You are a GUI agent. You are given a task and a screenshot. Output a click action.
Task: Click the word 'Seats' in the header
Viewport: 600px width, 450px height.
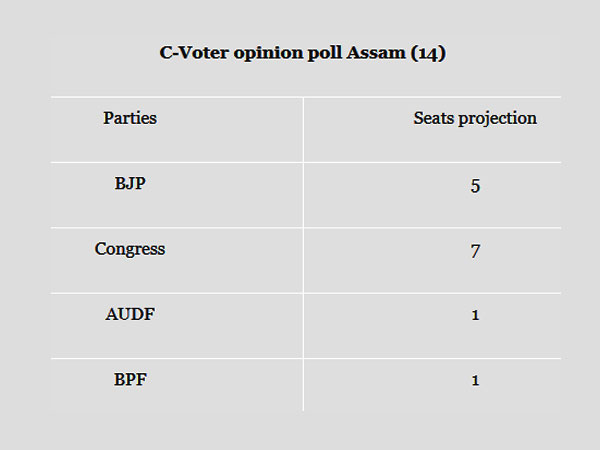pos(435,118)
